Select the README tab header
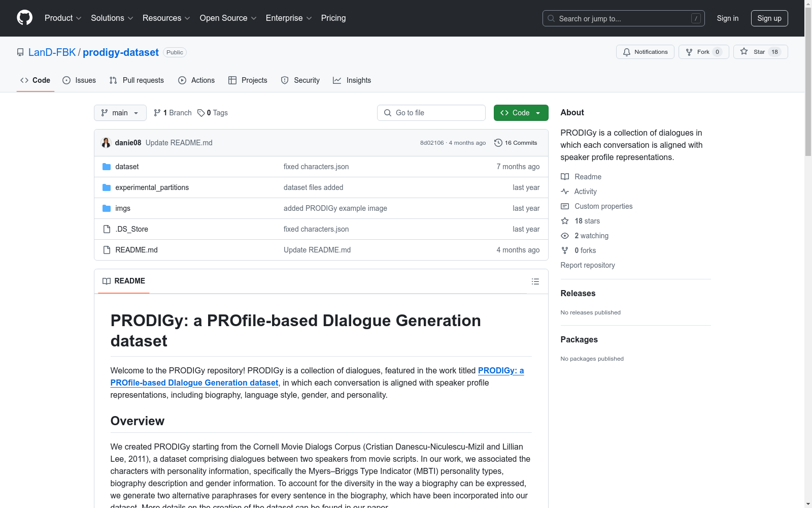The image size is (812, 508). (x=124, y=281)
